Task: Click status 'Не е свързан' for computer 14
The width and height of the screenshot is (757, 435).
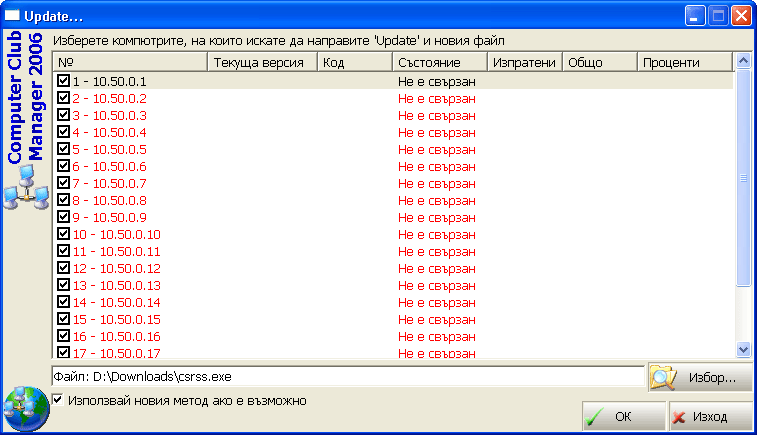Action: (437, 302)
